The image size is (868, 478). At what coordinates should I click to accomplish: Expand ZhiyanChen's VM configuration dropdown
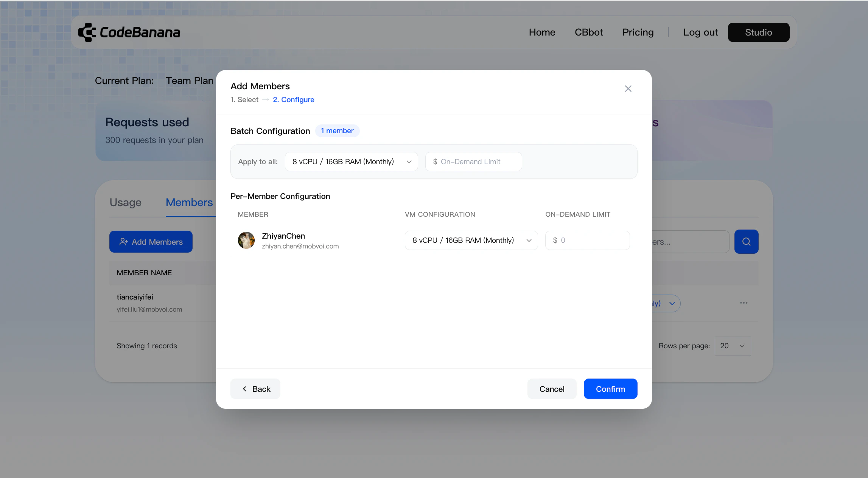tap(471, 241)
